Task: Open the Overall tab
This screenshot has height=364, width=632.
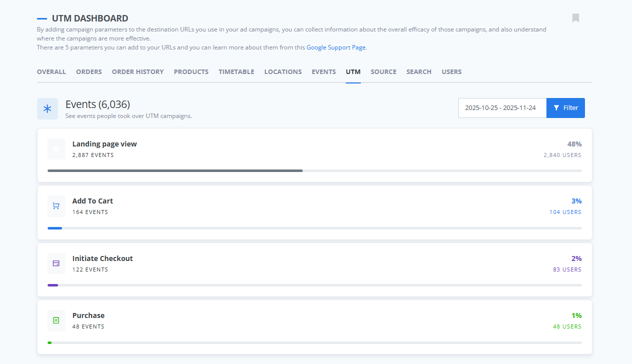Action: (52, 72)
